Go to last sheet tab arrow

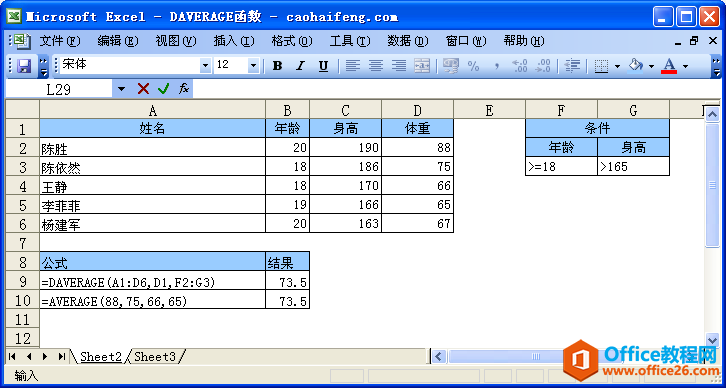click(x=61, y=357)
